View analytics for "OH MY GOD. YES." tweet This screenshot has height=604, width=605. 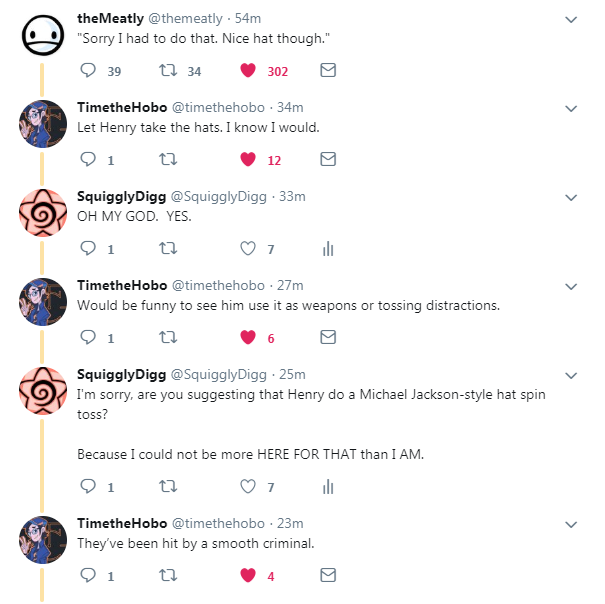point(327,249)
